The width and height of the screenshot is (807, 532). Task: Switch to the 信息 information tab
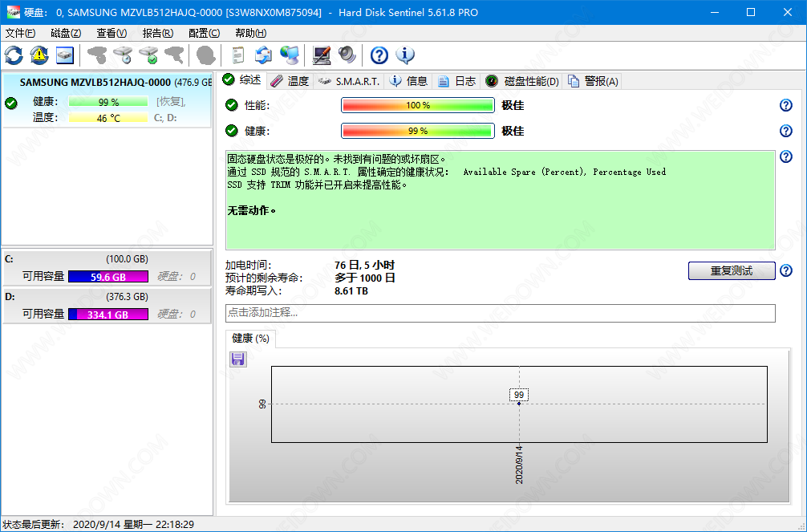pos(408,81)
